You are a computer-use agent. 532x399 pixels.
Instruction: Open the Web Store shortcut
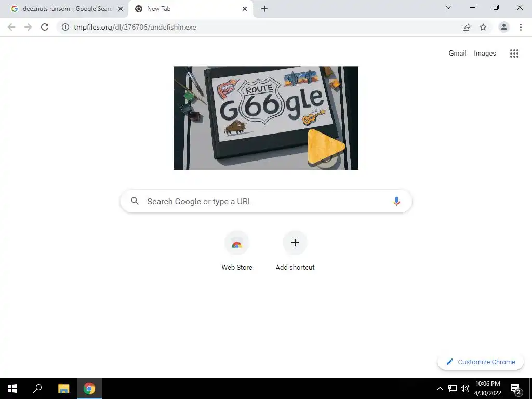click(x=237, y=251)
